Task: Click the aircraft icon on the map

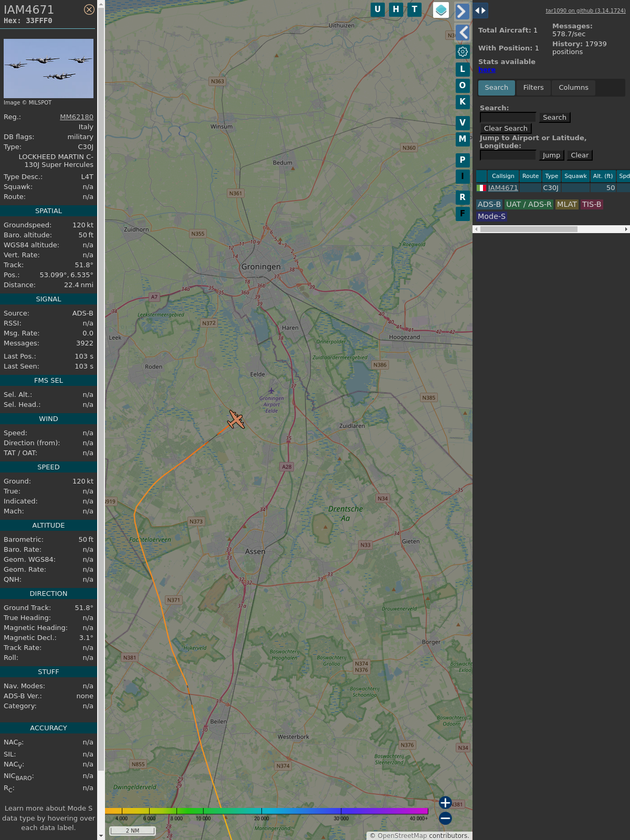Action: pos(236,419)
